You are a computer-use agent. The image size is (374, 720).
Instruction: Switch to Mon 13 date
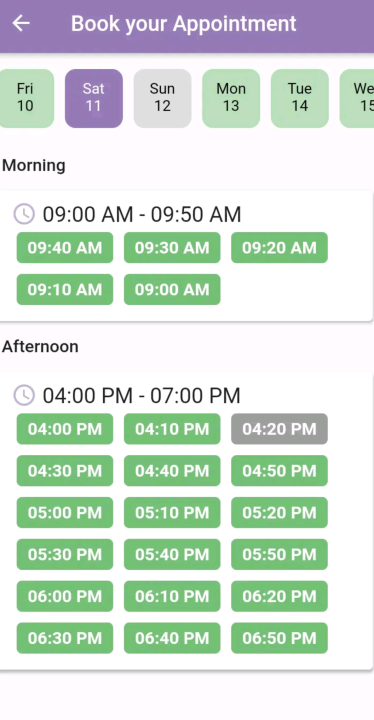(x=231, y=98)
